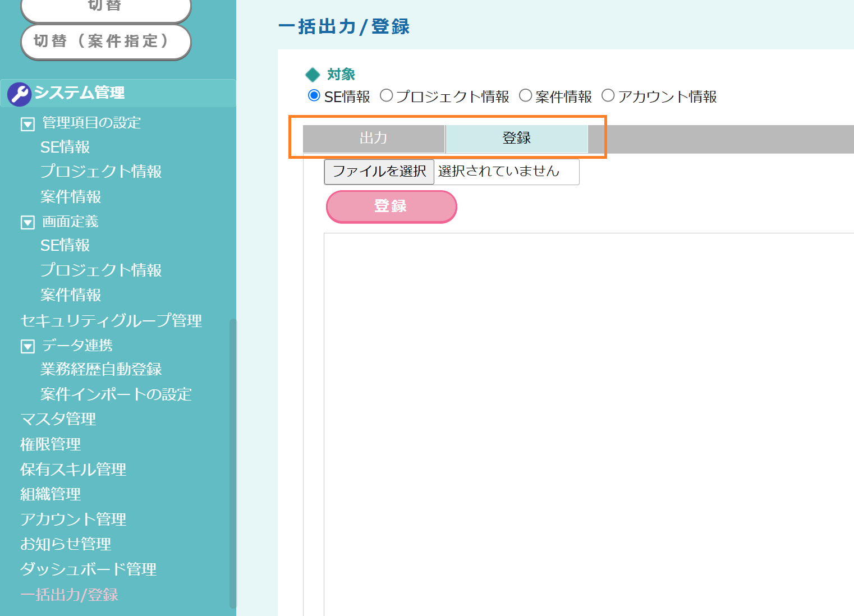Open セキュリティグループ管理 in sidebar
Viewport: 854px width, 616px height.
click(111, 320)
